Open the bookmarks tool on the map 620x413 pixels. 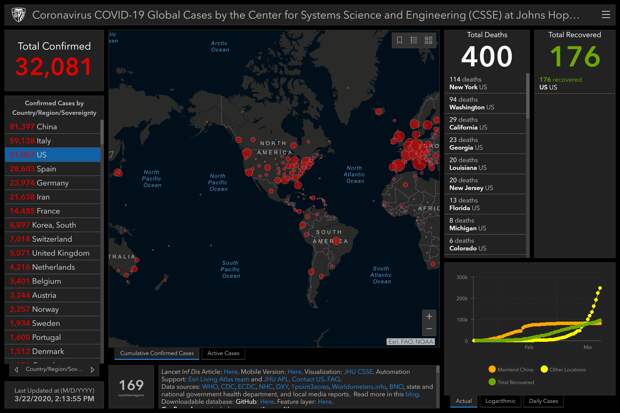pyautogui.click(x=400, y=40)
